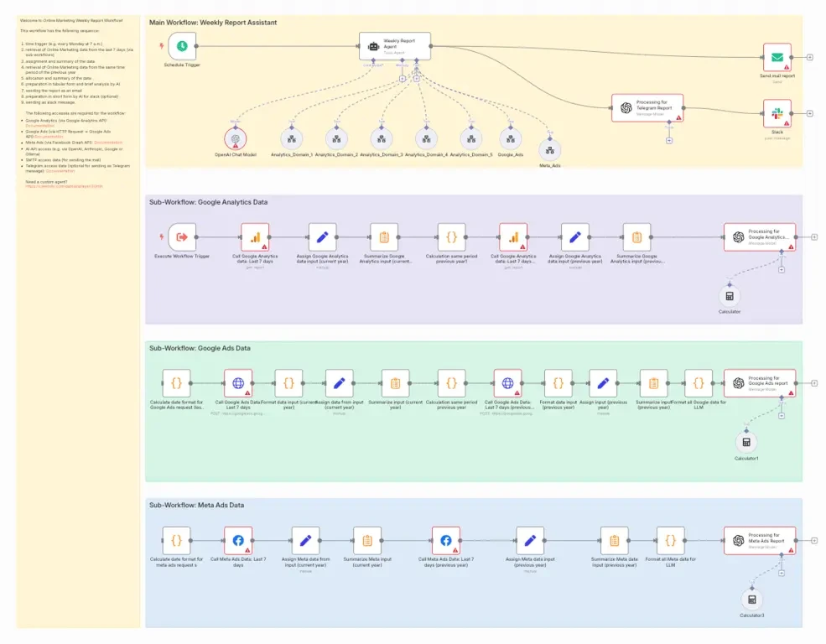
Task: Open Call Google Ads Data: Last 7 days node
Action: pyautogui.click(x=238, y=383)
